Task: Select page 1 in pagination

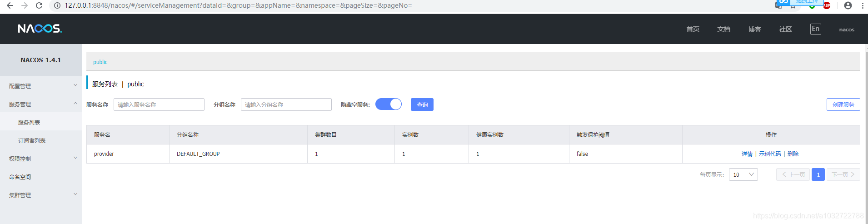Action: tap(818, 174)
